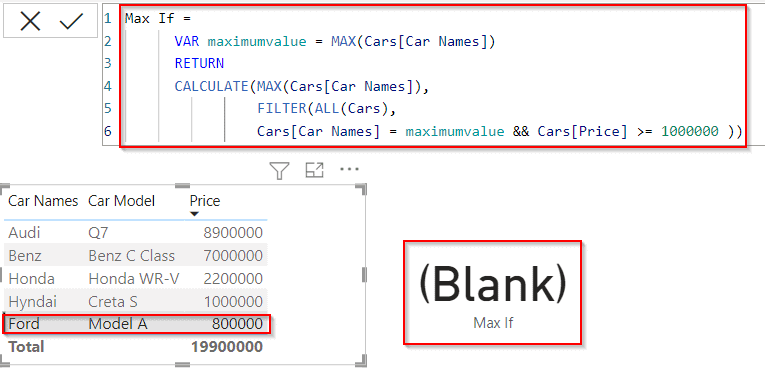Select the Honda WR-V cell
The height and width of the screenshot is (374, 765).
coord(134,278)
